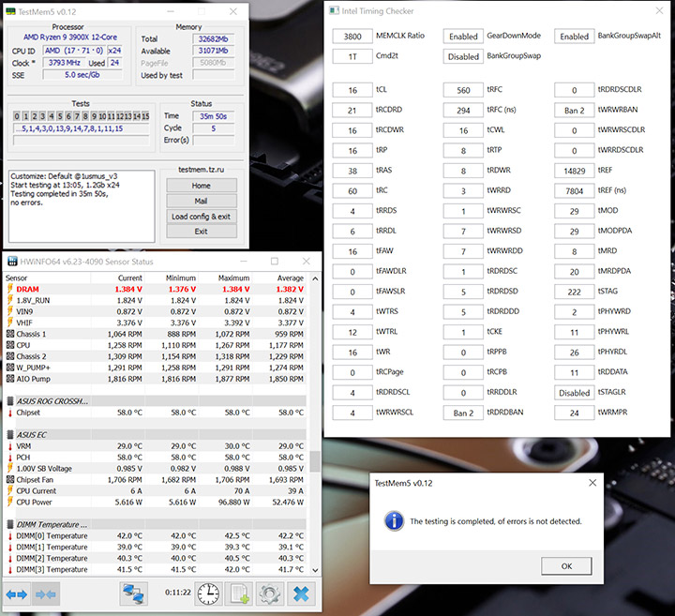
Task: Open the HWiNFO remote network monitors icon
Action: coord(134,593)
